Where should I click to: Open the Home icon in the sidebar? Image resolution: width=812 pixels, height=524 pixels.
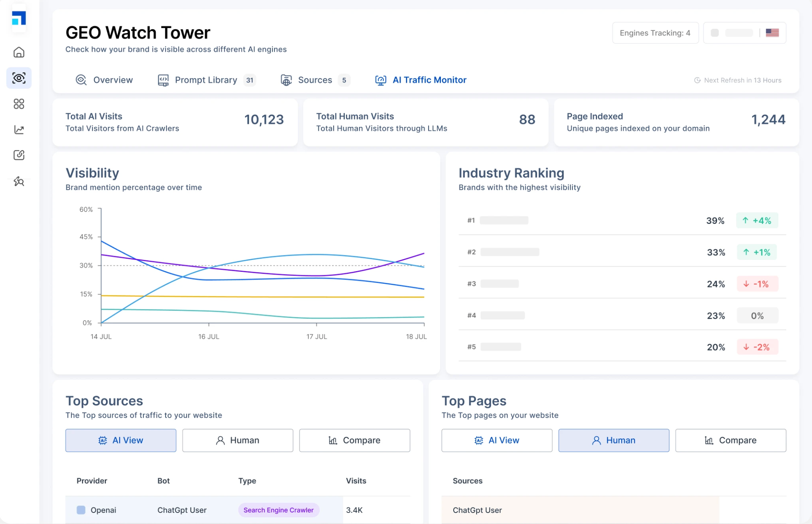(18, 52)
